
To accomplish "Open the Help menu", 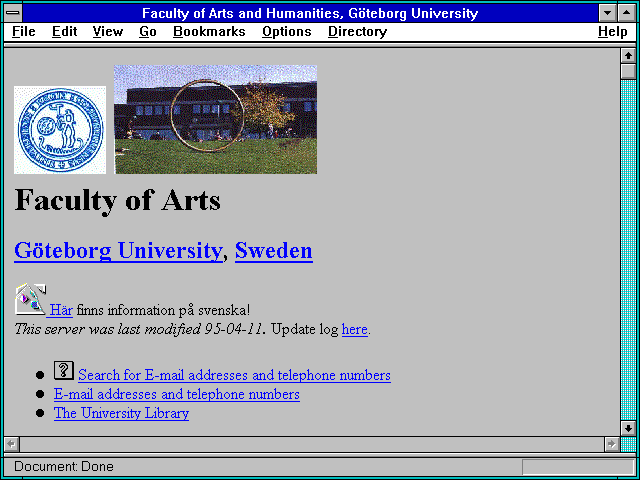I will [x=612, y=32].
